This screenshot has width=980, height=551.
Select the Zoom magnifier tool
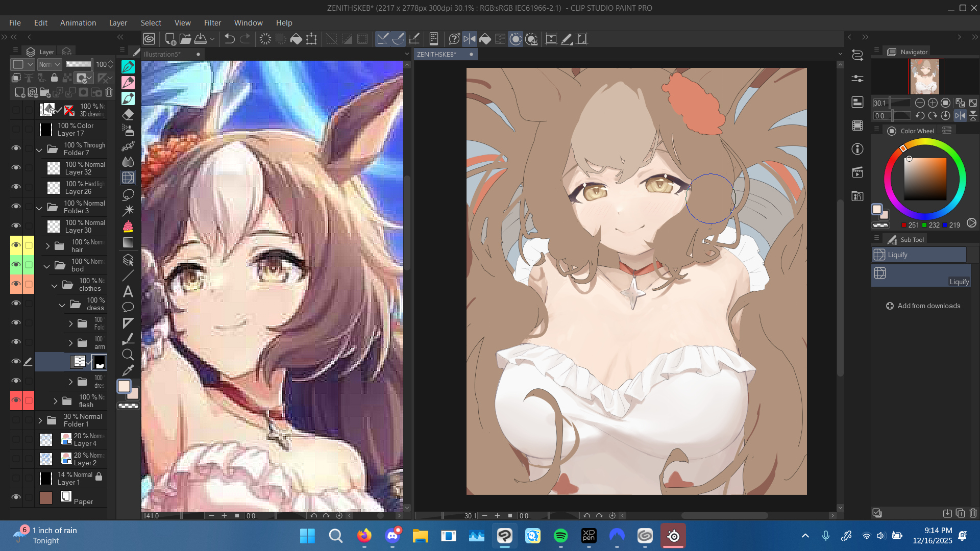point(128,355)
